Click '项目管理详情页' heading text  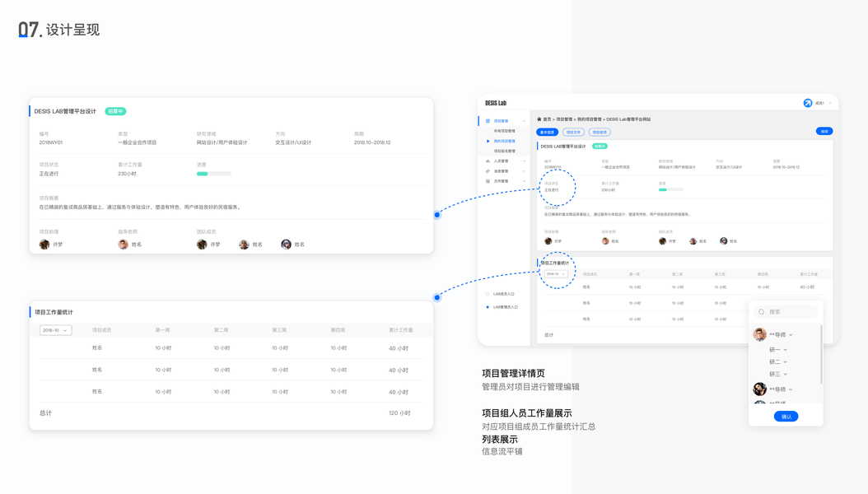coord(513,374)
